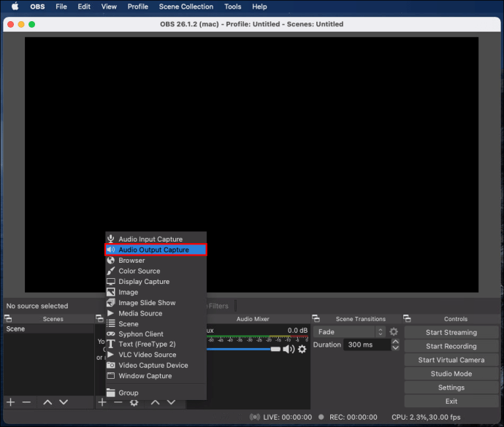Click the LIVE status broadcast icon
Viewport: 504px width, 427px height.
[255, 417]
